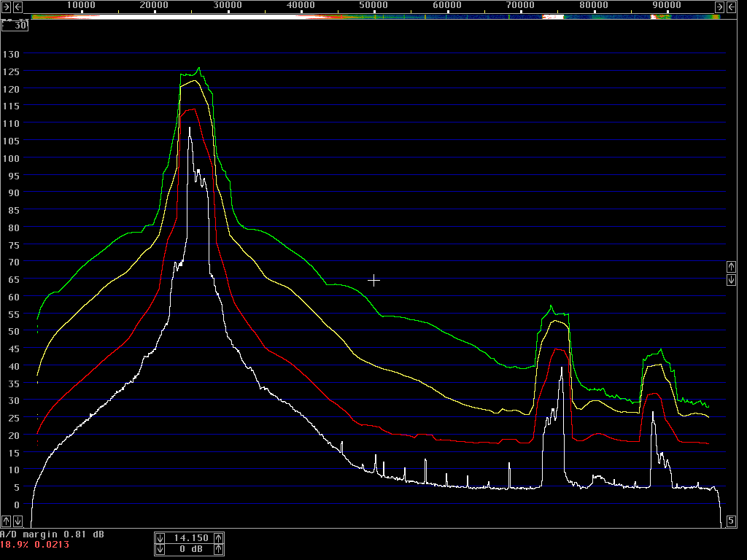Click the down-arrow button at bottom-left of spectrum

18,521
